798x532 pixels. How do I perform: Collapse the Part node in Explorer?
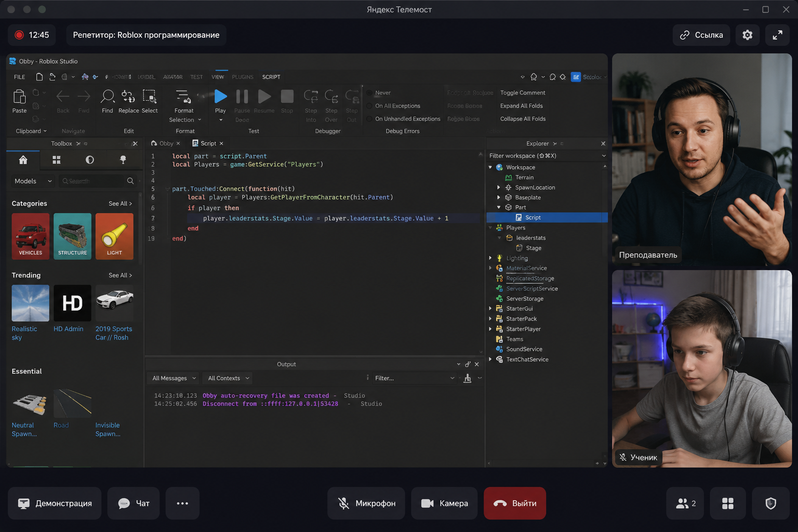(x=499, y=207)
